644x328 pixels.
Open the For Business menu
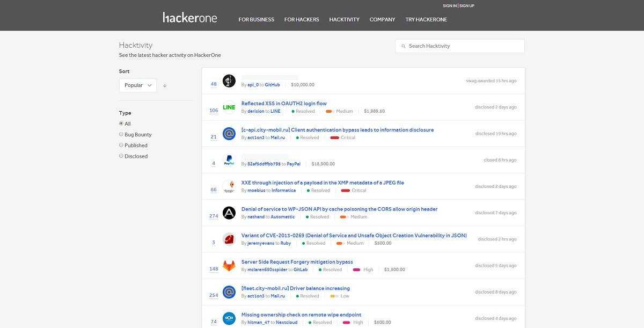pyautogui.click(x=257, y=19)
